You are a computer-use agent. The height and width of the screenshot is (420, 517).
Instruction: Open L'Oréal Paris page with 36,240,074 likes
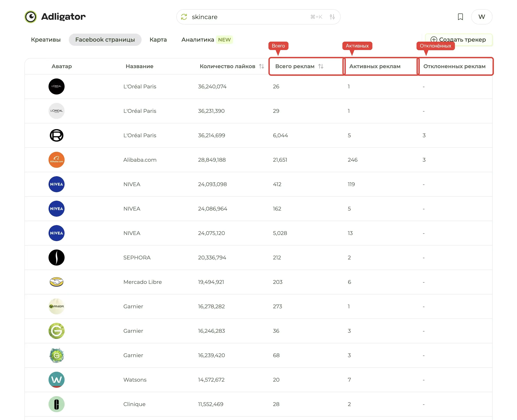[140, 86]
